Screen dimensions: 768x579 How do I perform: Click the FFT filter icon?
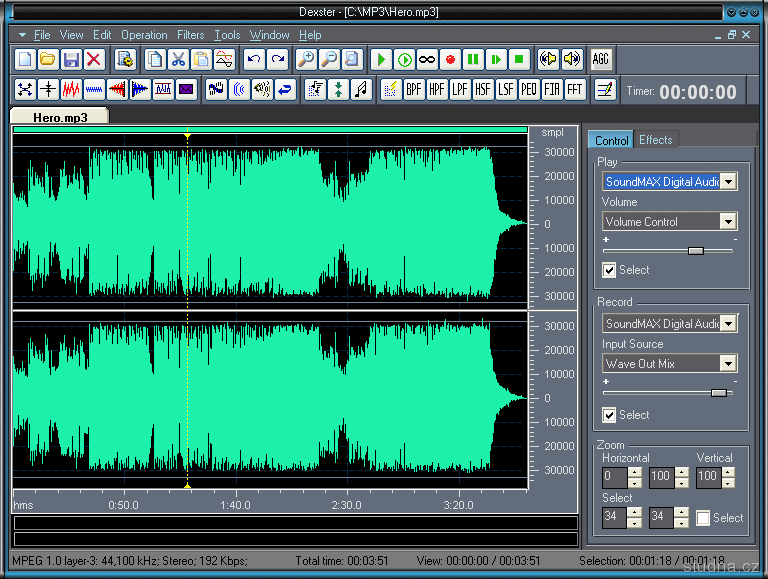pos(575,90)
